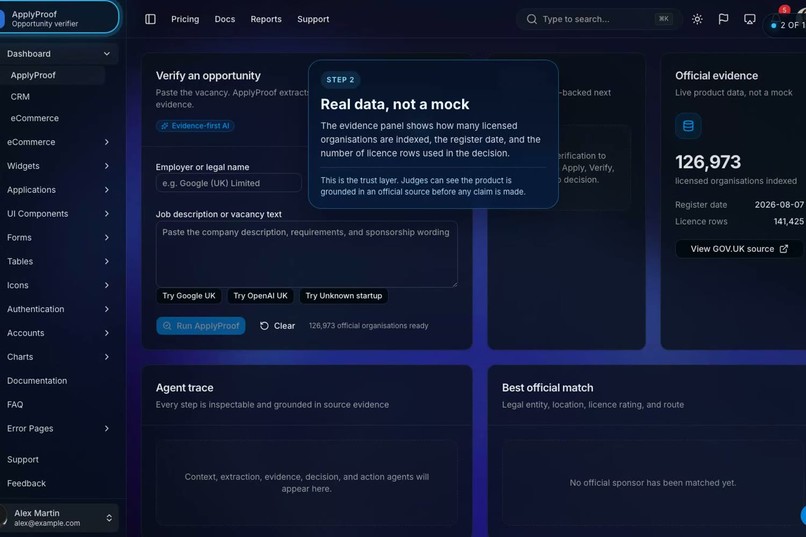This screenshot has width=806, height=537.
Task: Click the 126,973 organisations count
Action: 708,162
